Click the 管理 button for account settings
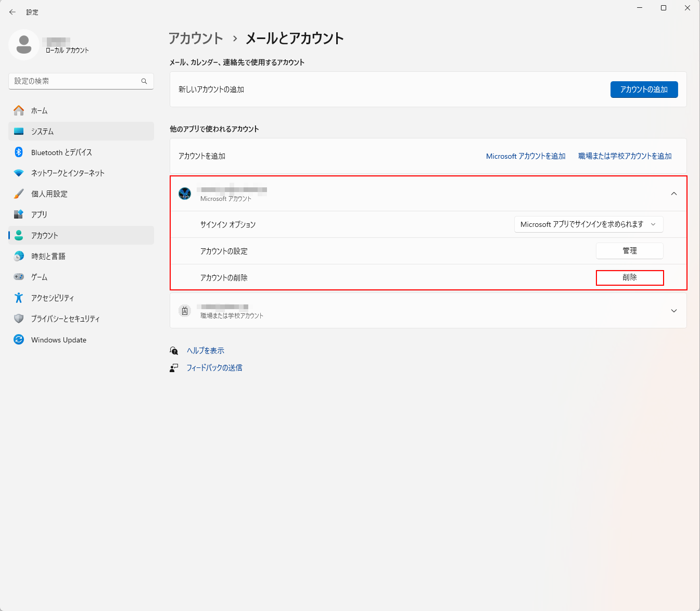 click(629, 251)
